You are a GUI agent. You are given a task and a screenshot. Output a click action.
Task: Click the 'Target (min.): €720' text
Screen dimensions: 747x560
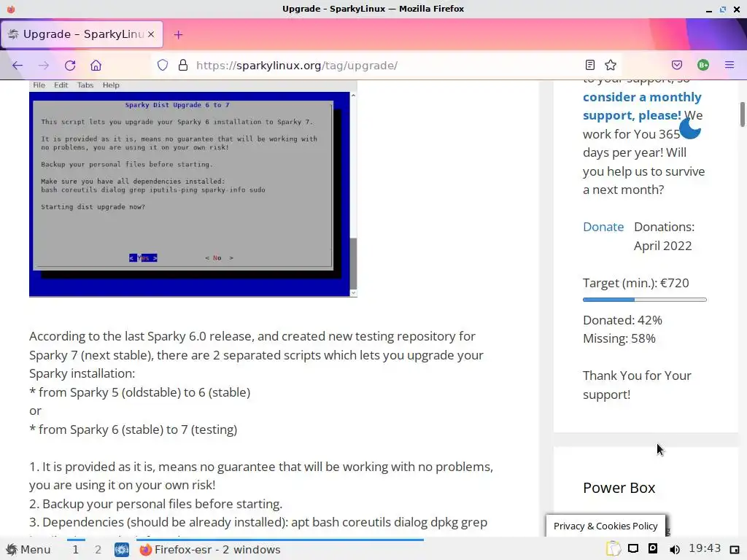[635, 283]
